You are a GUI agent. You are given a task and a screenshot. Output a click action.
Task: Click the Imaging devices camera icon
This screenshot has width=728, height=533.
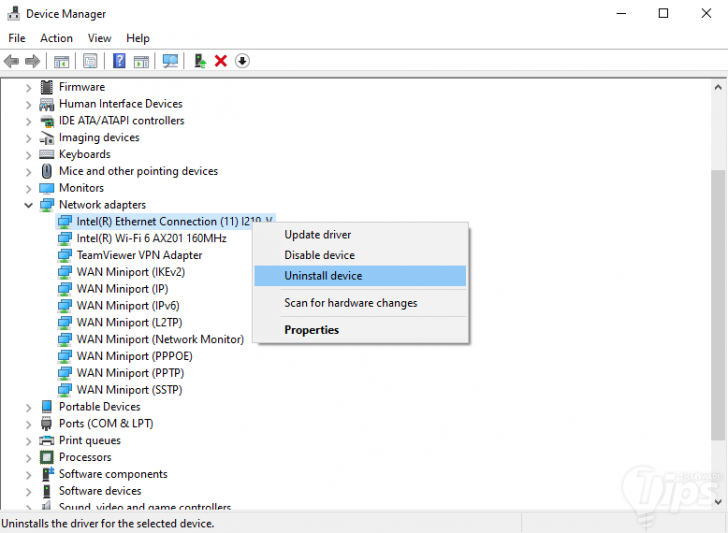coord(46,138)
